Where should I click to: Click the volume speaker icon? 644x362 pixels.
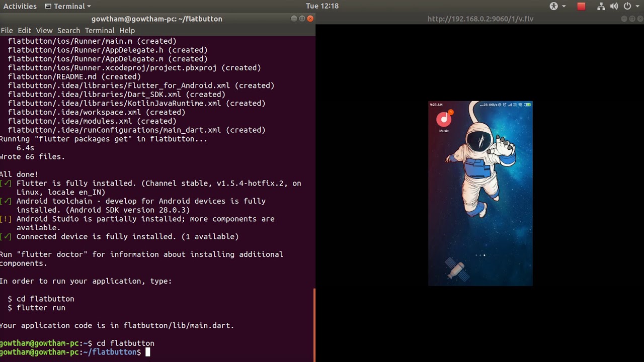click(614, 6)
